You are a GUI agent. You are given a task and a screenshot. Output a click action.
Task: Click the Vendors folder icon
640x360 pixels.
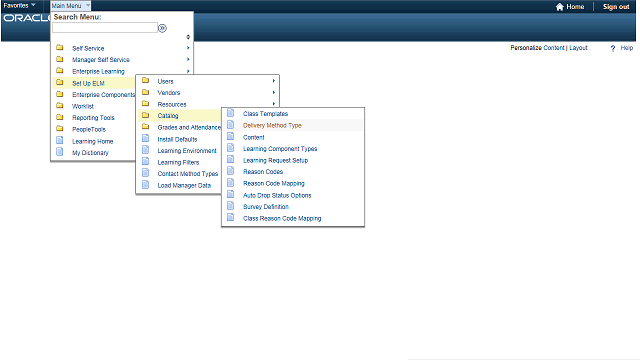tap(145, 92)
